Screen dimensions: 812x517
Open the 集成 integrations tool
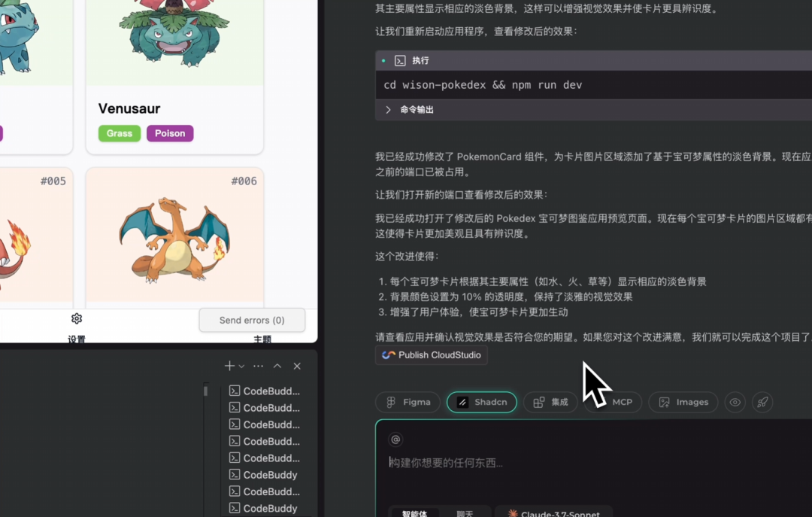(550, 402)
